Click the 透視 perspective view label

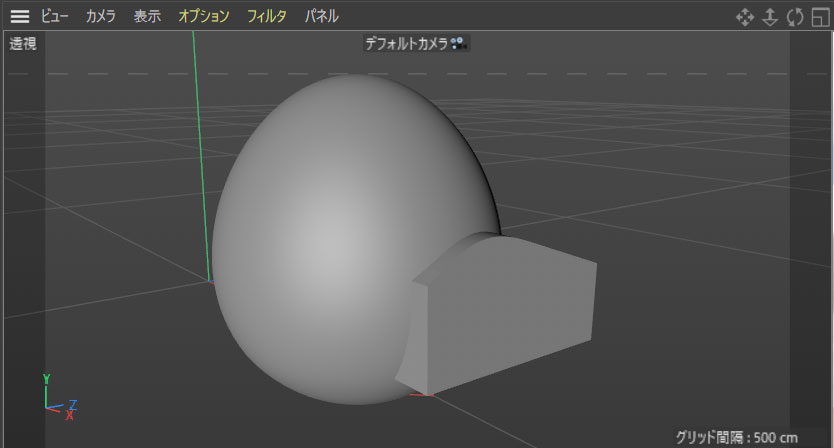23,44
